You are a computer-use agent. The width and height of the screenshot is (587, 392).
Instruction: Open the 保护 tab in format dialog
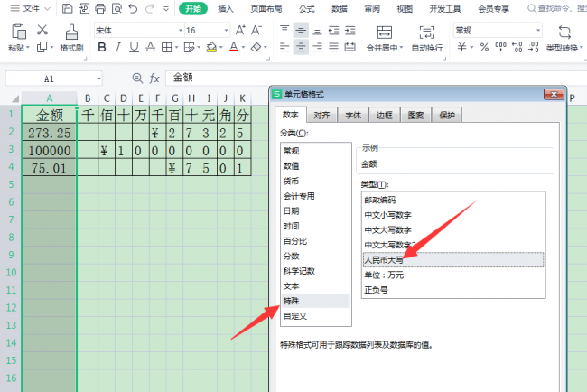point(447,116)
